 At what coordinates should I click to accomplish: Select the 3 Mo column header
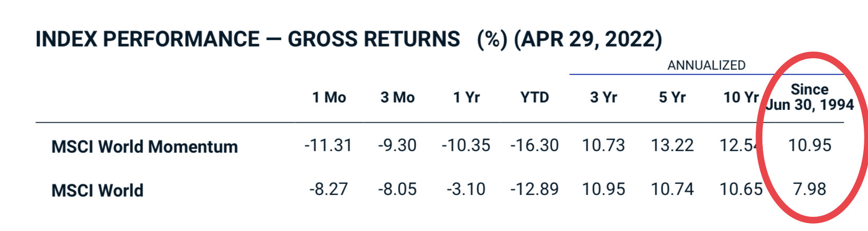pos(398,98)
